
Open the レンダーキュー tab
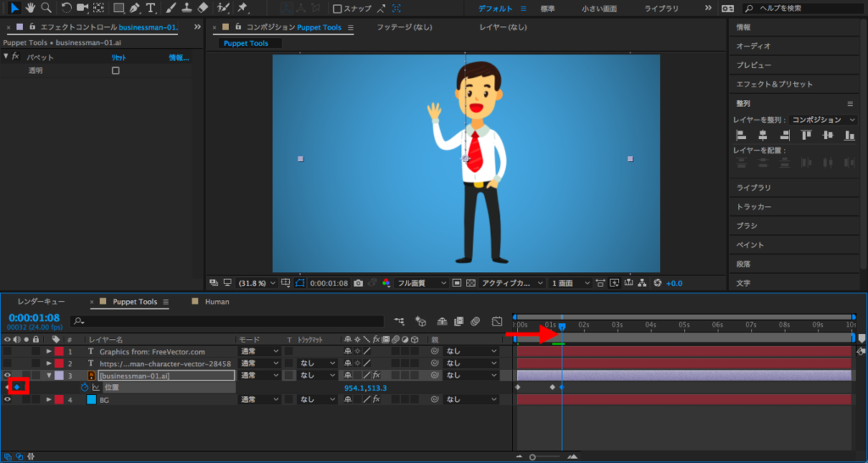(41, 301)
